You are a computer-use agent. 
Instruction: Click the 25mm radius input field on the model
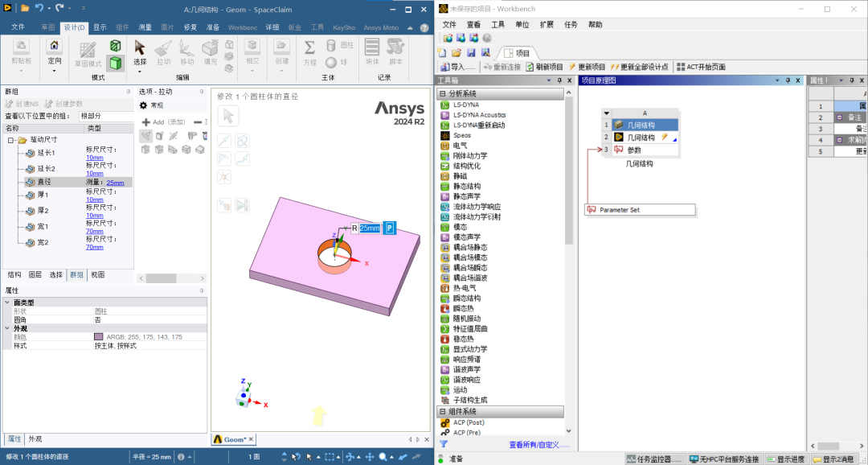pos(370,228)
